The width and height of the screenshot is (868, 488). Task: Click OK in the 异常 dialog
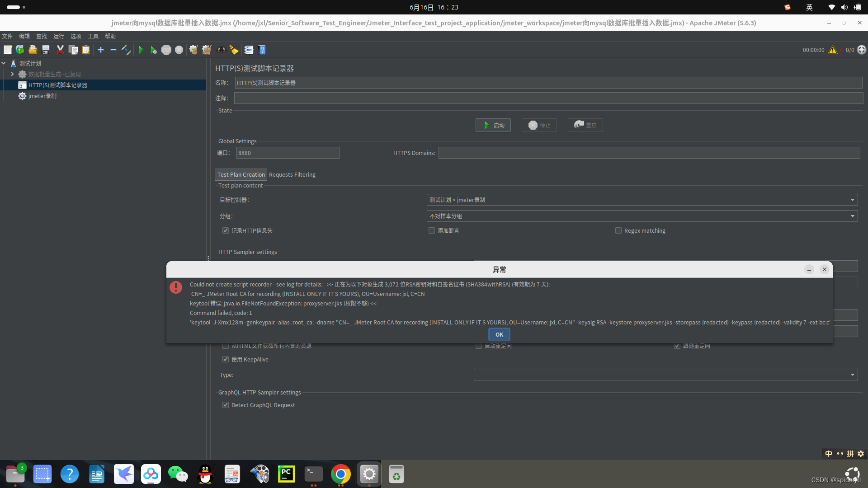point(499,334)
